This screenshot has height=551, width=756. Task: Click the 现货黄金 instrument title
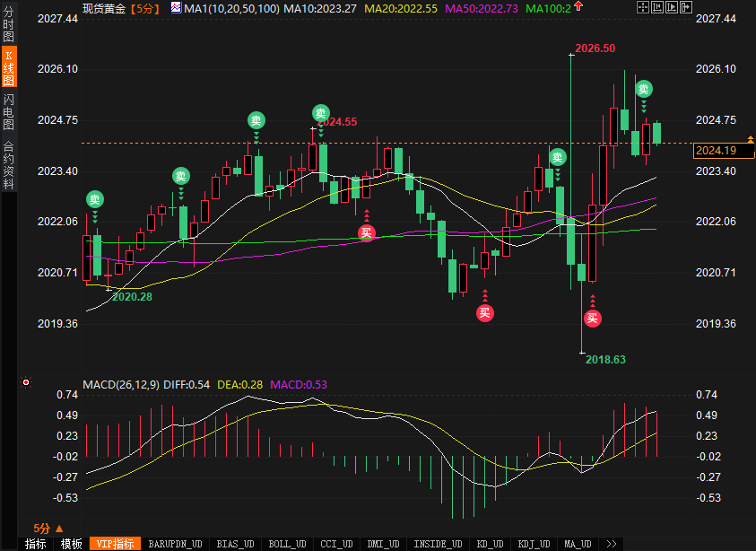click(x=104, y=8)
